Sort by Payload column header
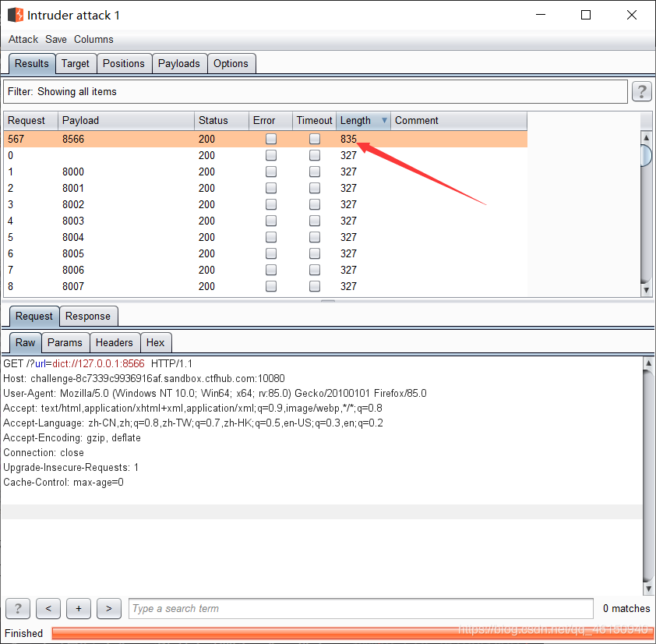The width and height of the screenshot is (656, 644). (x=126, y=121)
